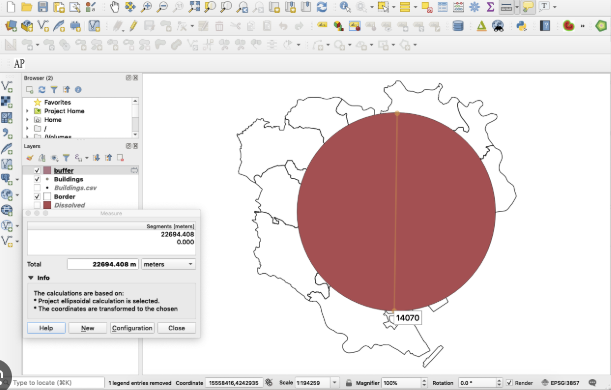611x390 pixels.
Task: Enable the Dissolved layer checkbox
Action: pyautogui.click(x=37, y=205)
